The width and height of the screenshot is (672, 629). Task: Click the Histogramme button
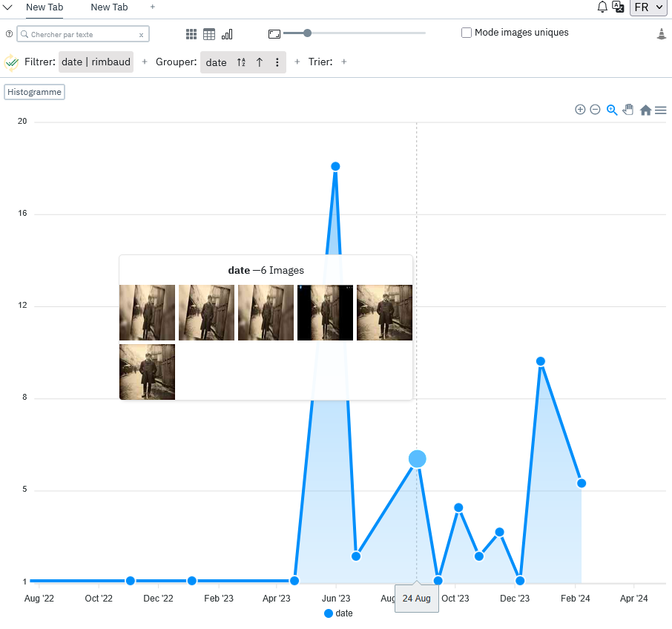34,92
